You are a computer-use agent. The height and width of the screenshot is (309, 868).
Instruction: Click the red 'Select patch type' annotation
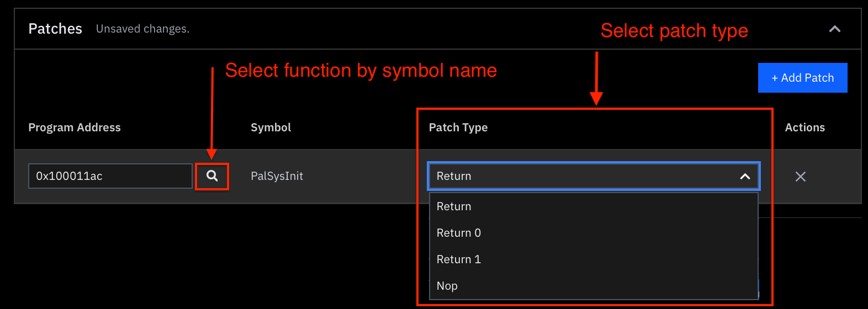(674, 31)
